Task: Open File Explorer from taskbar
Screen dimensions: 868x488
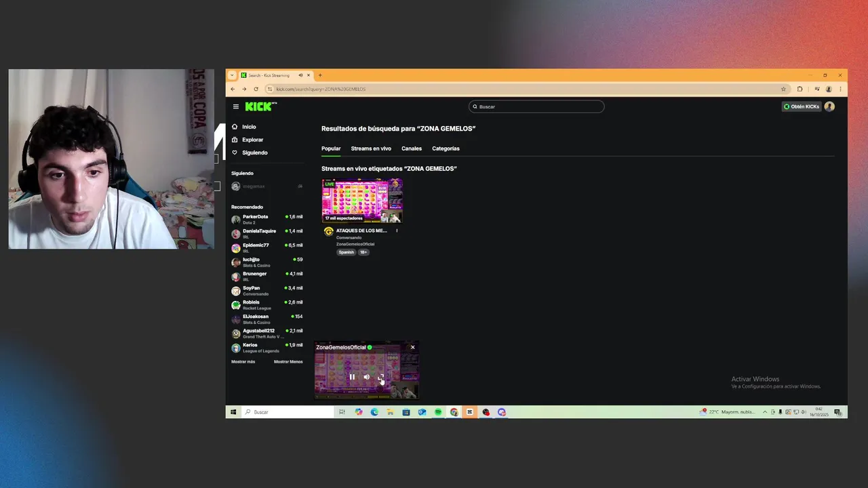Action: 390,412
